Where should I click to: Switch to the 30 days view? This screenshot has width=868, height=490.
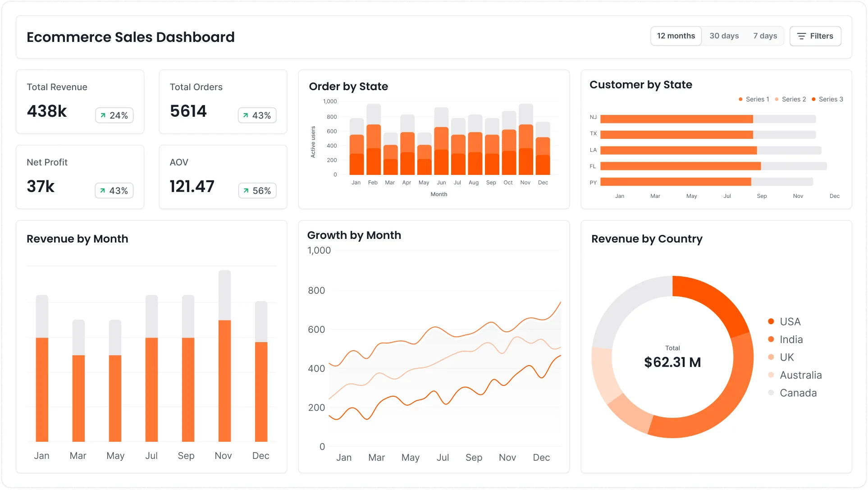click(724, 36)
